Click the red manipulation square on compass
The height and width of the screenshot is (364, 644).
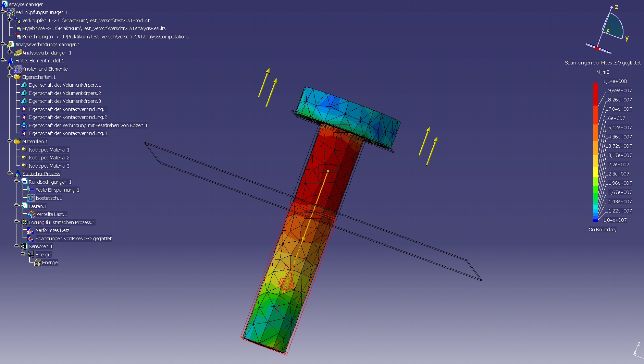(x=597, y=48)
